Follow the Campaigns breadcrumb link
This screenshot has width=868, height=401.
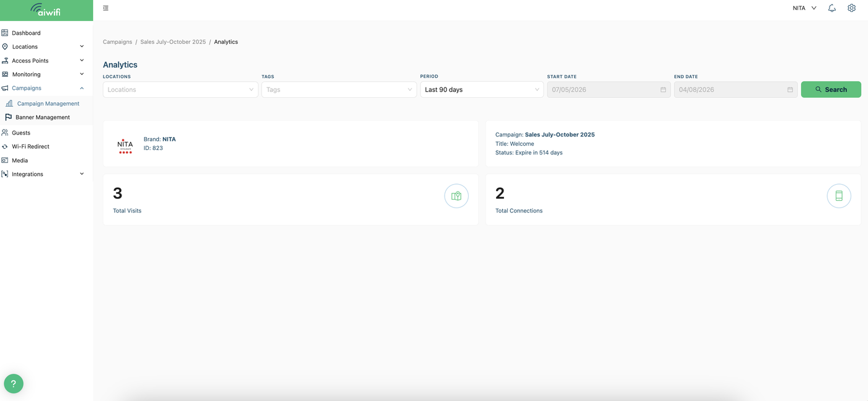point(117,42)
